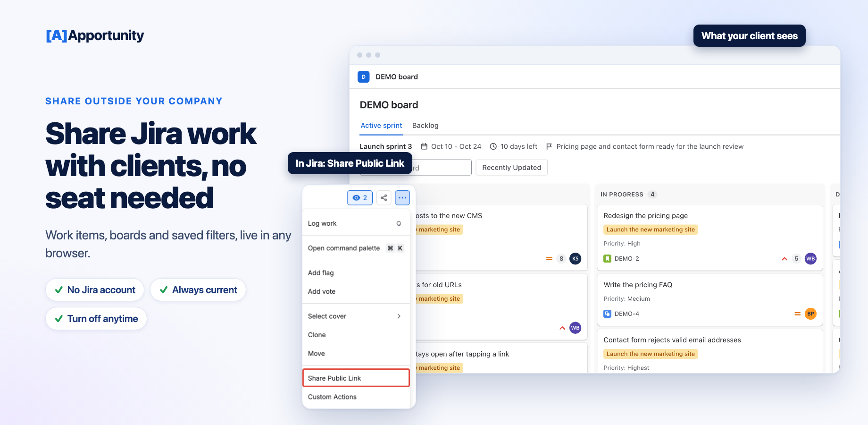Click the watchers eye icon showing 2
The width and height of the screenshot is (868, 425).
tap(360, 198)
